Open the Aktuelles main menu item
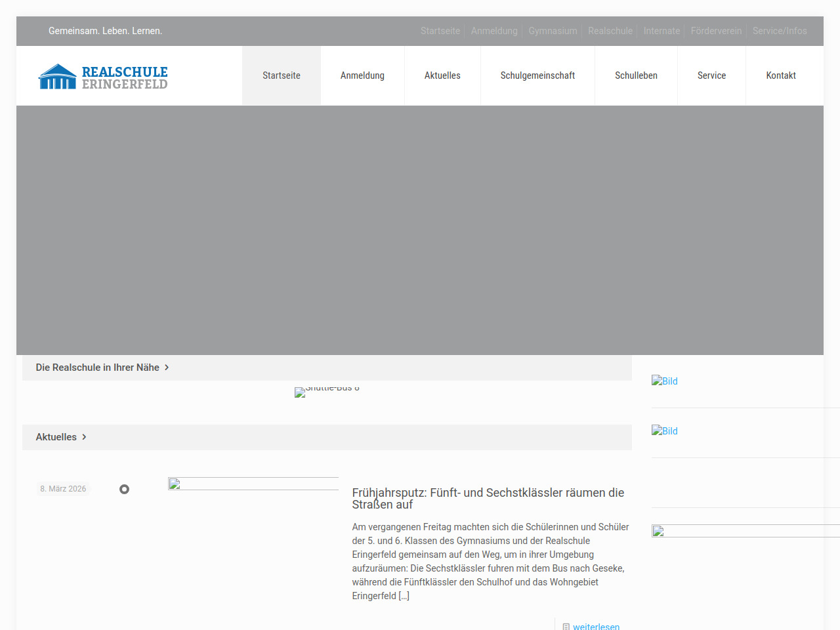This screenshot has height=630, width=840. (x=442, y=75)
